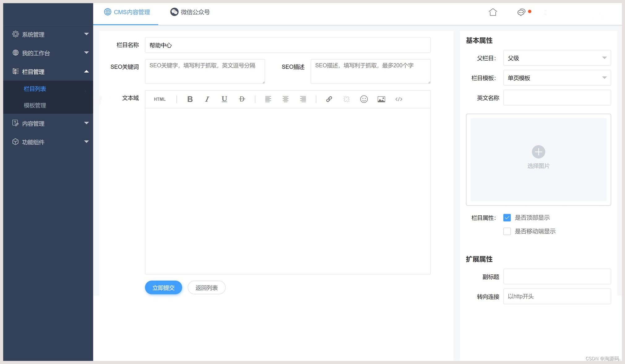Click the underline icon in the editor toolbar
The height and width of the screenshot is (364, 625).
pos(224,99)
